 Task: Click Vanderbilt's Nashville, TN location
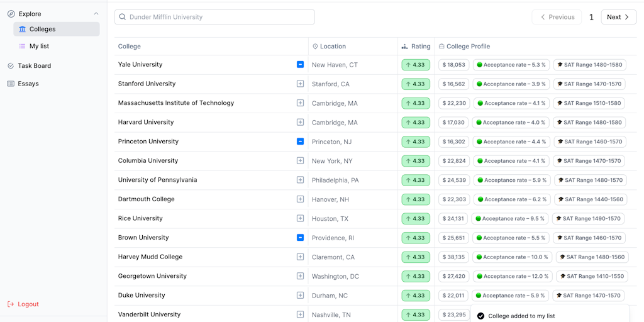click(x=331, y=314)
